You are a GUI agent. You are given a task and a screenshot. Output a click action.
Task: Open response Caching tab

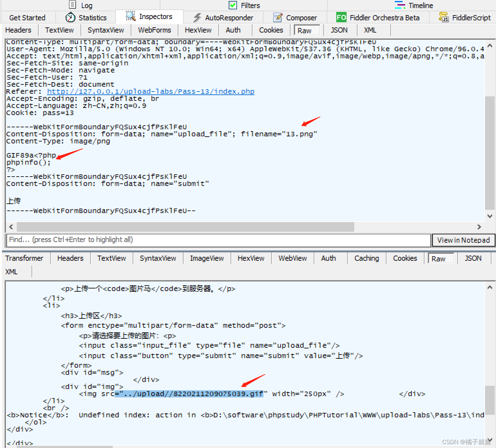coord(367,258)
